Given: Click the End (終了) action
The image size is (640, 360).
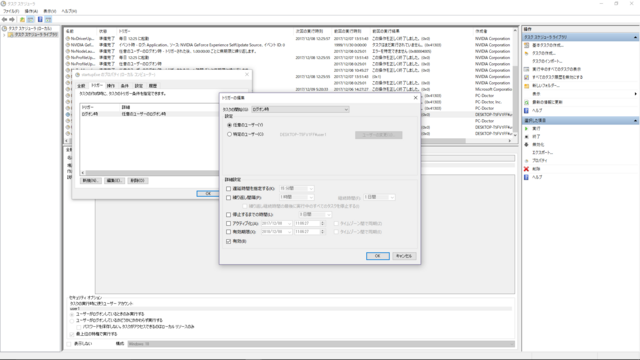Looking at the screenshot, I should 536,136.
